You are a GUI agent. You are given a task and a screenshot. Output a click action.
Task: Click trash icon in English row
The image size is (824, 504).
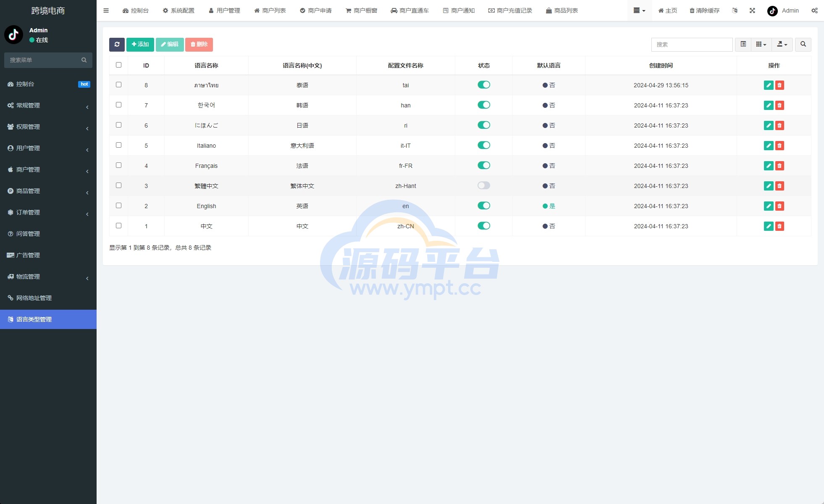pos(779,206)
